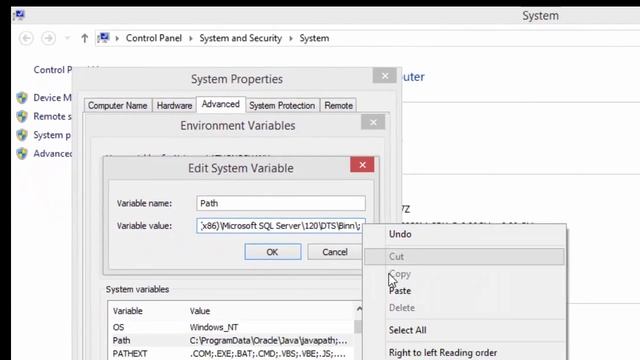Select the Path row in System variables

(231, 340)
